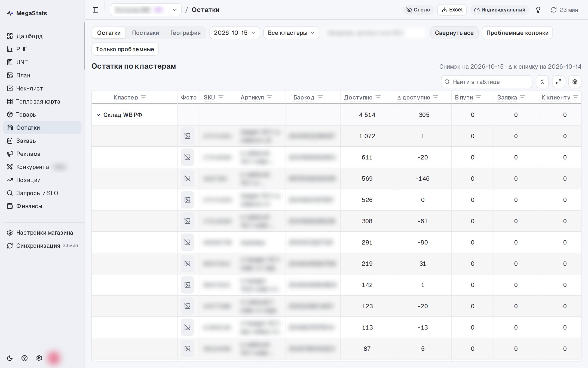Screen dimensions: 588x368
Task: Switch to dark mode moon icon
Action: (x=10, y=358)
